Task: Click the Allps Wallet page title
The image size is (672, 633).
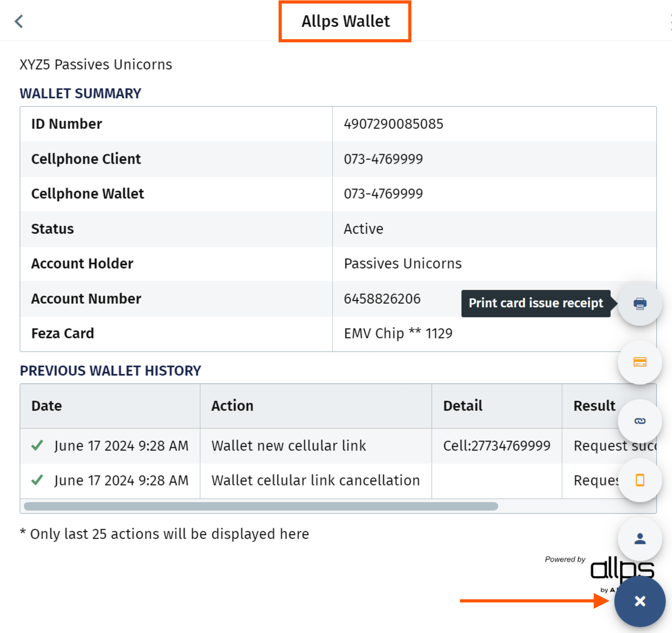Action: (345, 21)
